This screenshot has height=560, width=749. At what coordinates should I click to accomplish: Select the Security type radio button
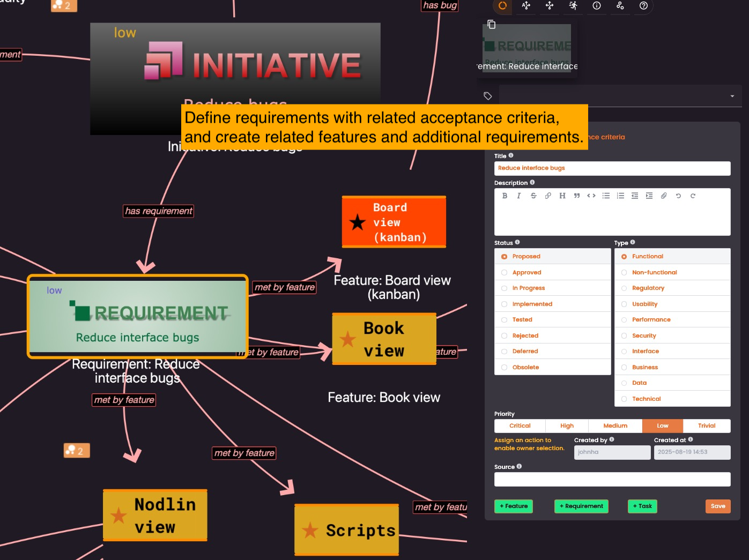[x=624, y=336]
